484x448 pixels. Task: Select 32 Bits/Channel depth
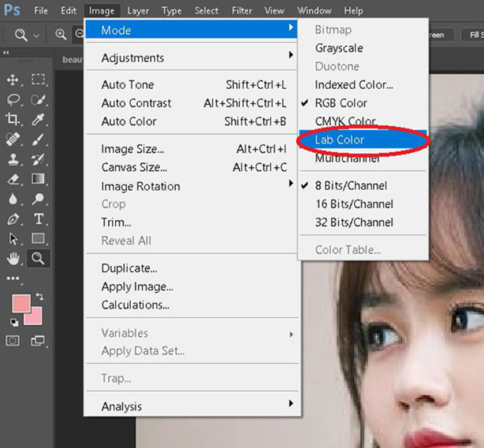pyautogui.click(x=363, y=222)
